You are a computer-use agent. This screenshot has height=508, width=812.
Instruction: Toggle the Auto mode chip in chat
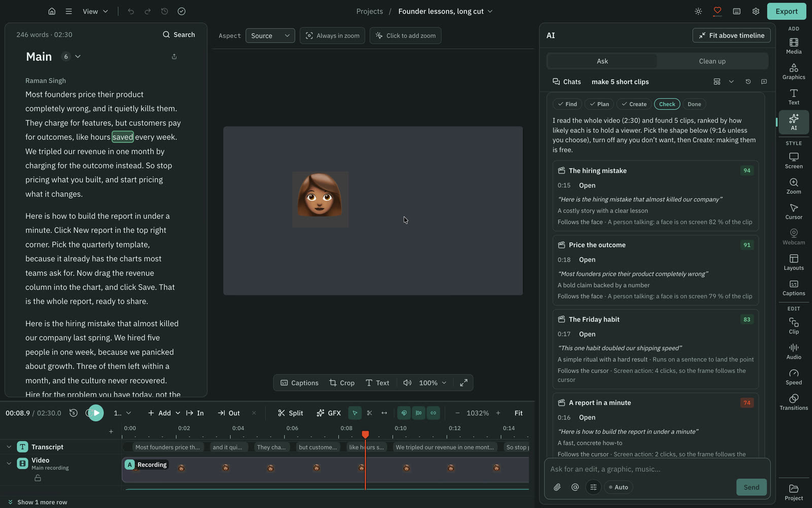tap(618, 487)
